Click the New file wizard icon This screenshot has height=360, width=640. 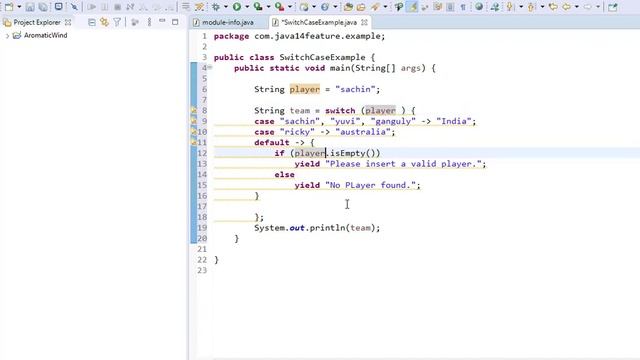tap(9, 7)
